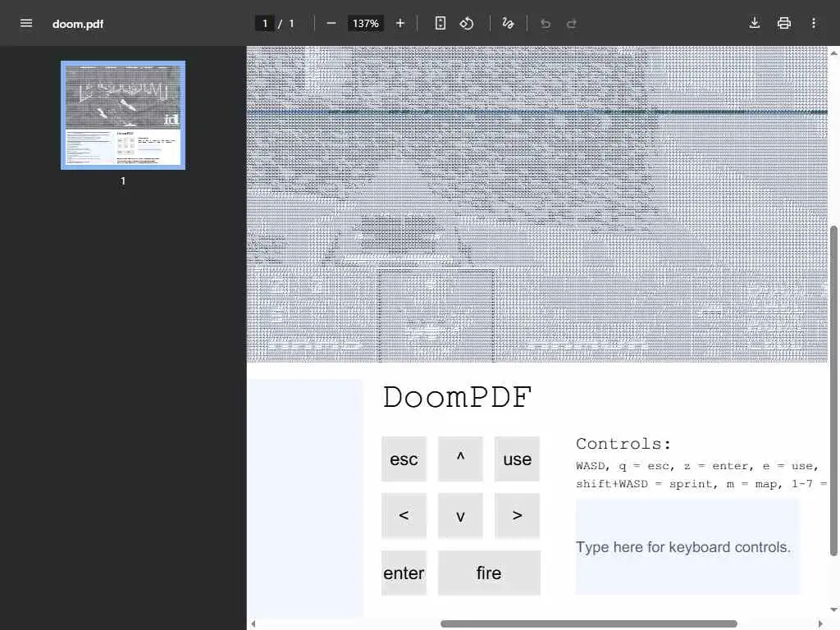840x630 pixels.
Task: Click the fit to page icon
Action: click(x=440, y=23)
